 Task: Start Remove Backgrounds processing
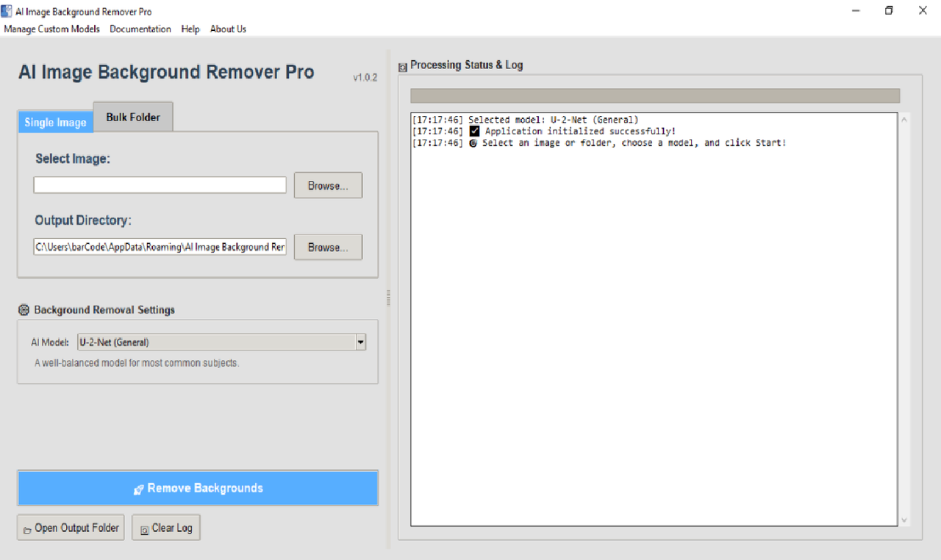coord(198,488)
